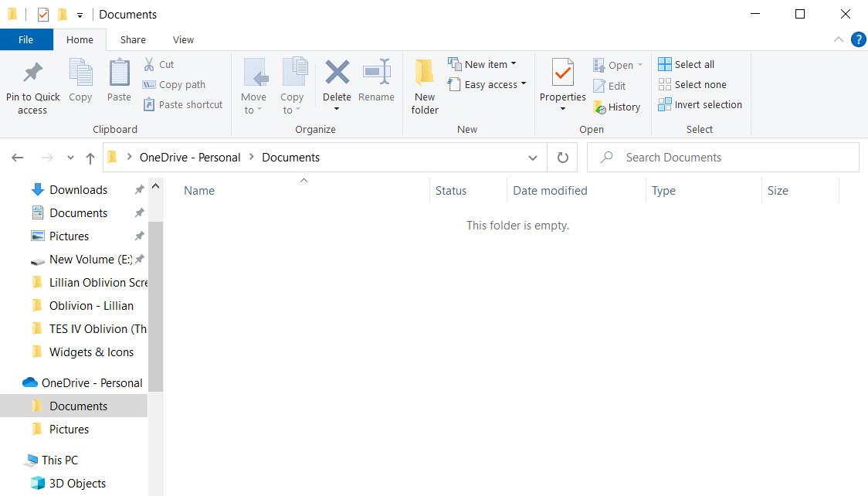Open the Properties icon with checkmark
868x496 pixels.
563,72
